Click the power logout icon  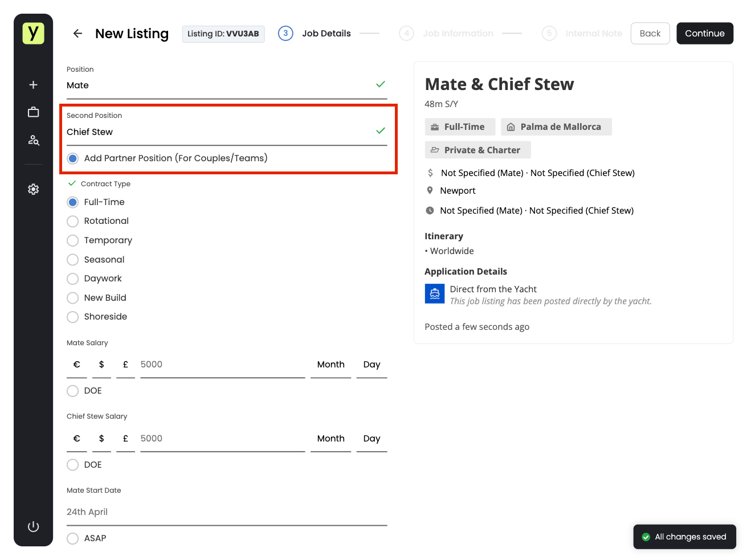click(33, 526)
